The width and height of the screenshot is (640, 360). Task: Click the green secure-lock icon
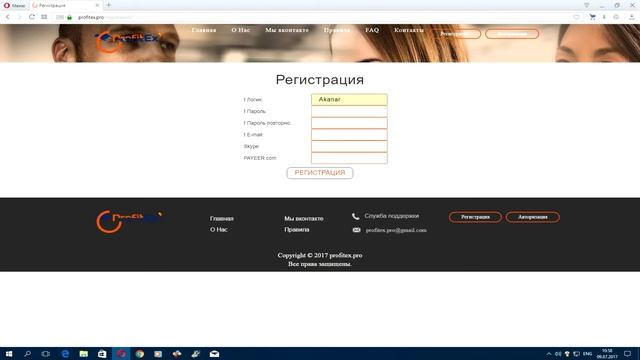click(x=69, y=17)
